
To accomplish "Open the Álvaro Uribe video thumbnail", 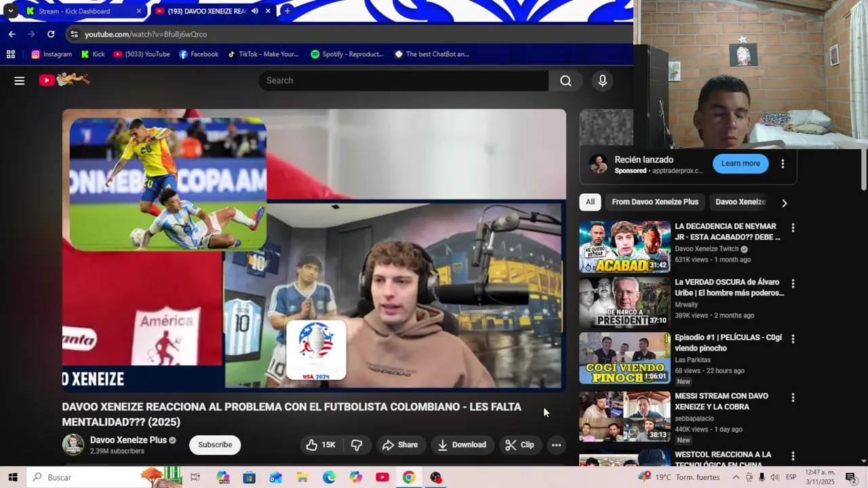I will [625, 302].
